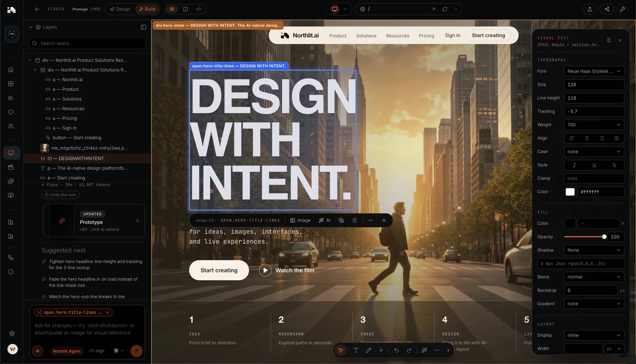636x364 pixels.
Task: Toggle the layers panel layout icon
Action: [143, 27]
